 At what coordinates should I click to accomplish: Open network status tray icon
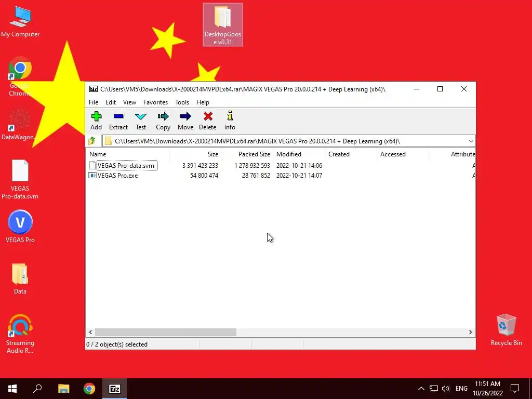[434, 389]
